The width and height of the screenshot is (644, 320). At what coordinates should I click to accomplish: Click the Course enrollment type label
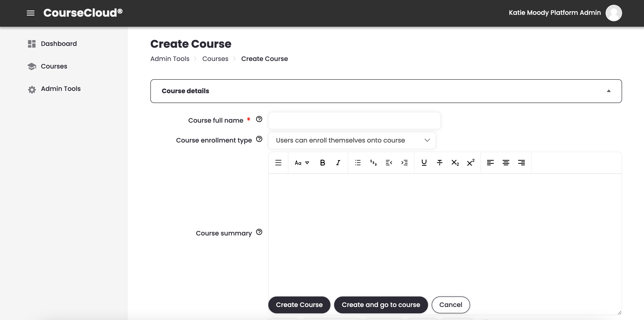pyautogui.click(x=214, y=140)
